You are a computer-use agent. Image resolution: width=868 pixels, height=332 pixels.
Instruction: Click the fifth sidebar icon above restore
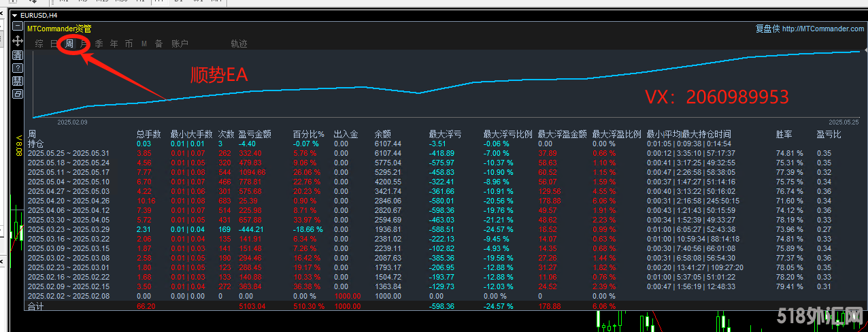click(x=17, y=80)
